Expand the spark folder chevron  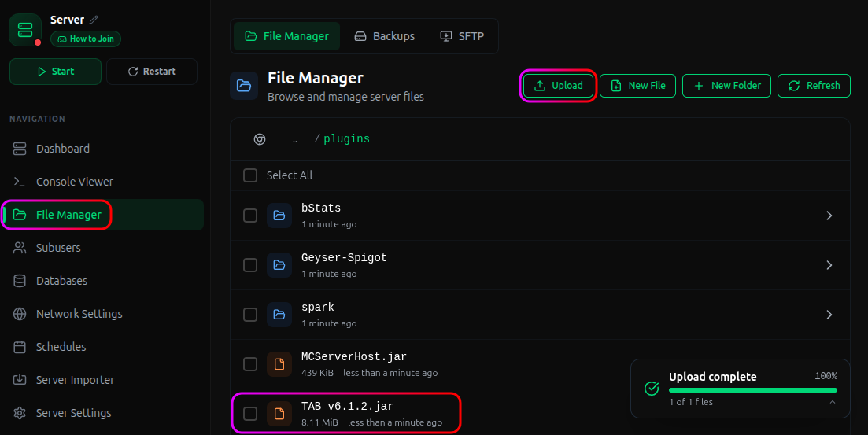tap(829, 315)
